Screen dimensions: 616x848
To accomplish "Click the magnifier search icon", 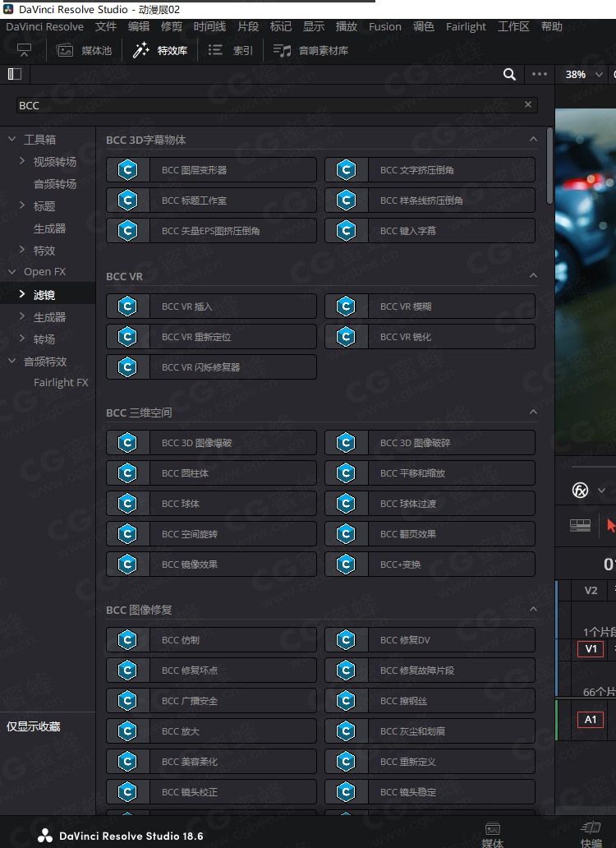I will point(509,74).
